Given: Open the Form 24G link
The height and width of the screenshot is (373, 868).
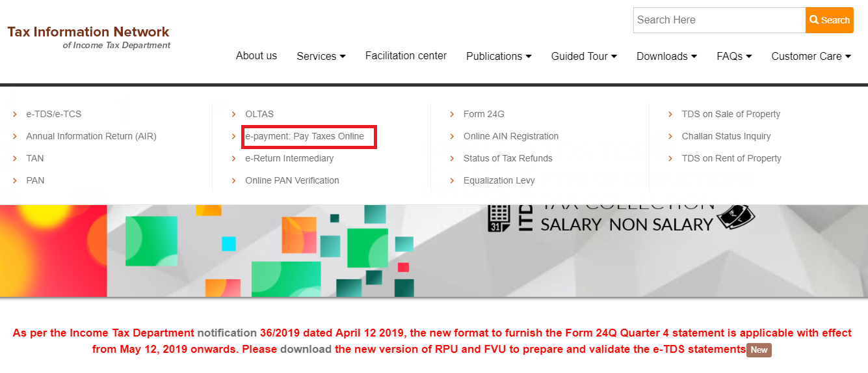Looking at the screenshot, I should point(484,114).
